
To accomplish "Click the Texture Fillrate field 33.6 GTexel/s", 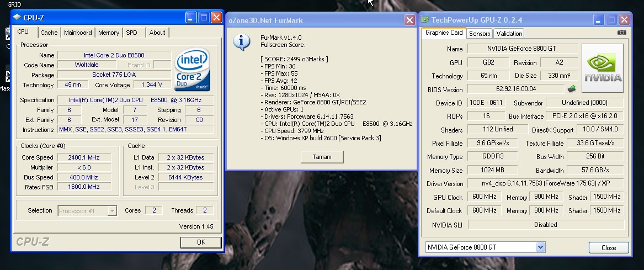I will [x=595, y=142].
